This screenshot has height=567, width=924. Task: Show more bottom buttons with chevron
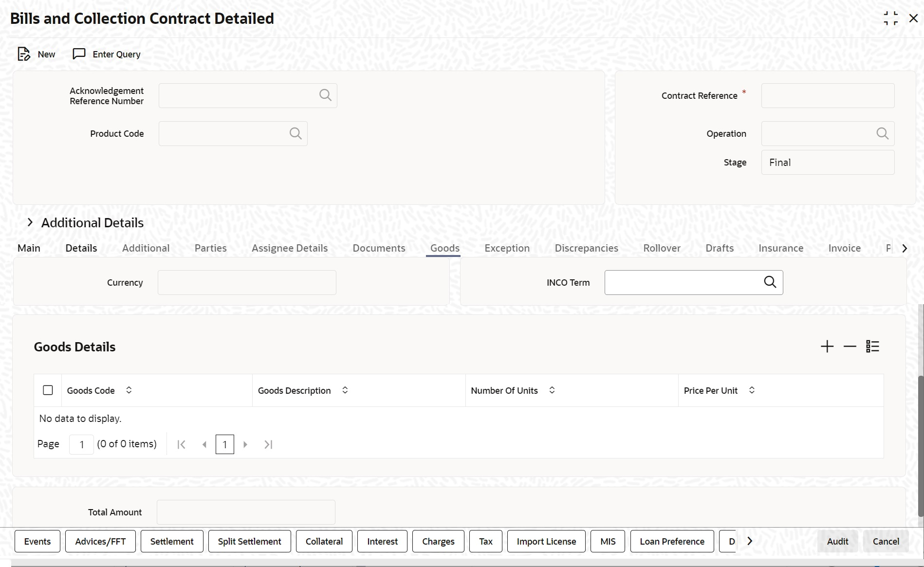click(750, 541)
